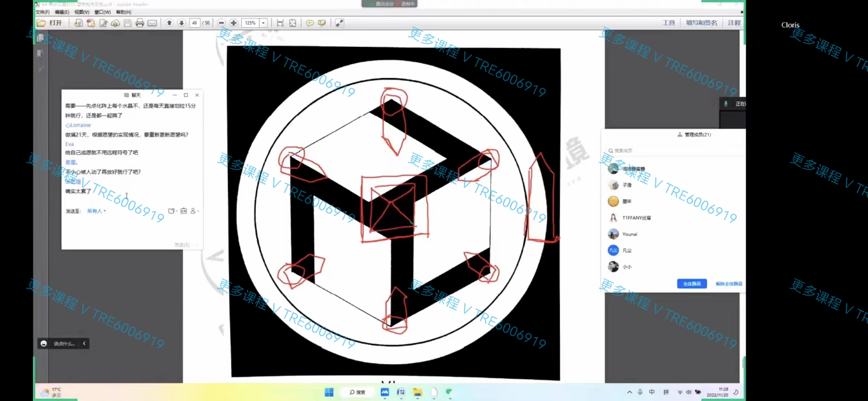
Task: Click the zoom value field 125%
Action: (250, 23)
